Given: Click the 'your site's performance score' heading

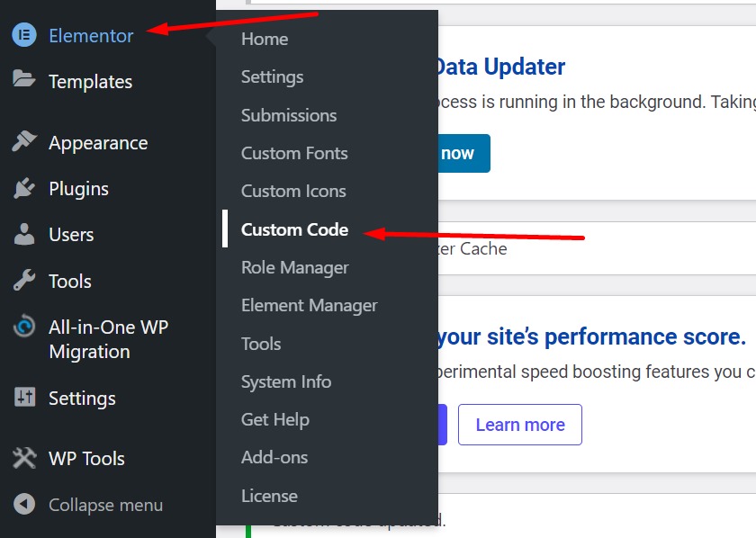Looking at the screenshot, I should click(x=592, y=337).
